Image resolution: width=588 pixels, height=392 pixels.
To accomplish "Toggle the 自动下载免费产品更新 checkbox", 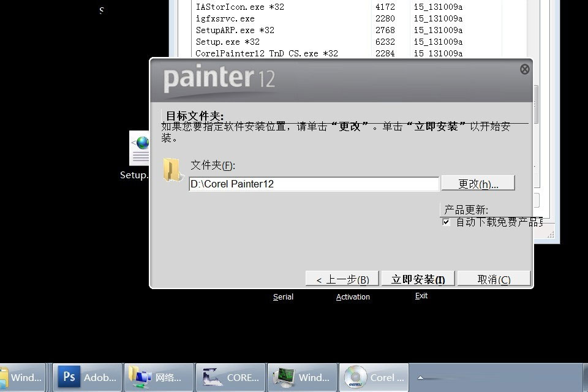I will [446, 222].
